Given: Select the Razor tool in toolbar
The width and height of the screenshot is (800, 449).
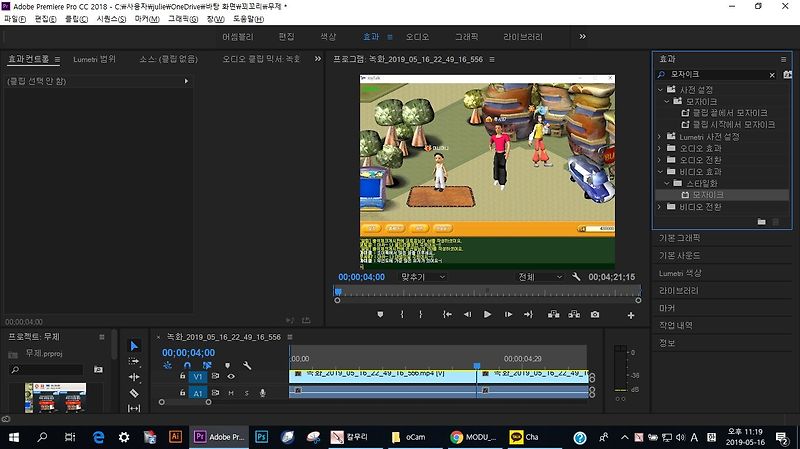Looking at the screenshot, I should coord(135,393).
